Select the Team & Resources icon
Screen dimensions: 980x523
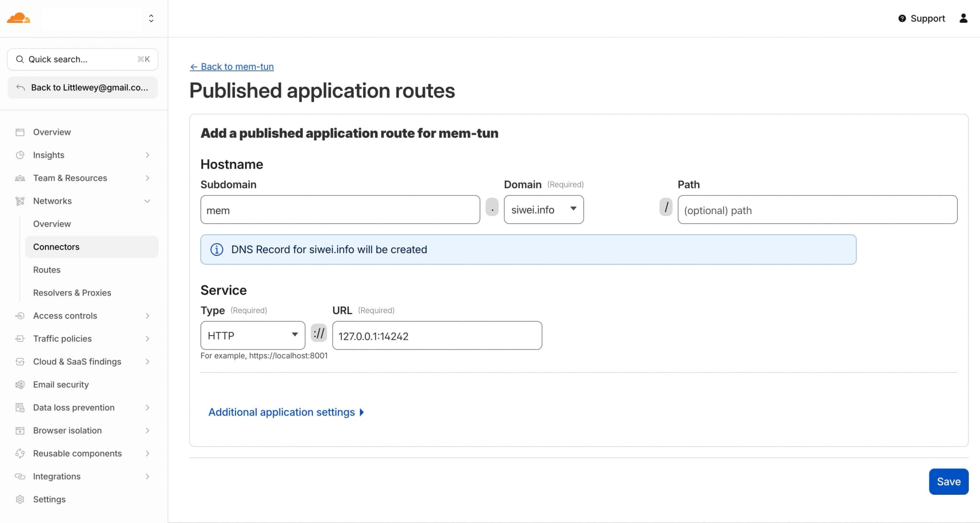(x=20, y=178)
